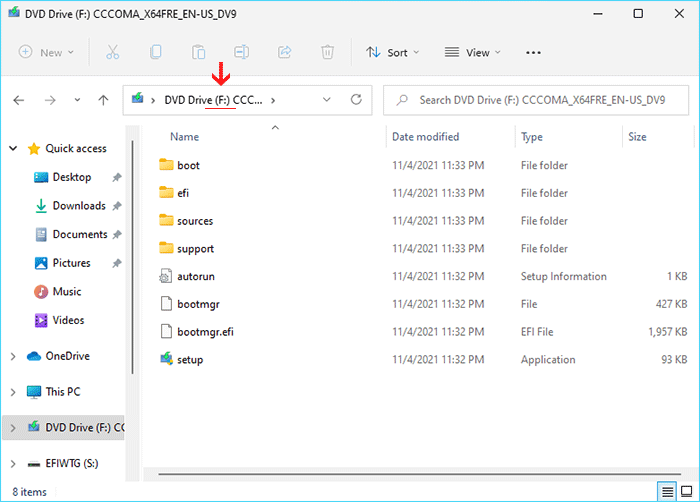Click the search magnifier icon

(x=402, y=100)
